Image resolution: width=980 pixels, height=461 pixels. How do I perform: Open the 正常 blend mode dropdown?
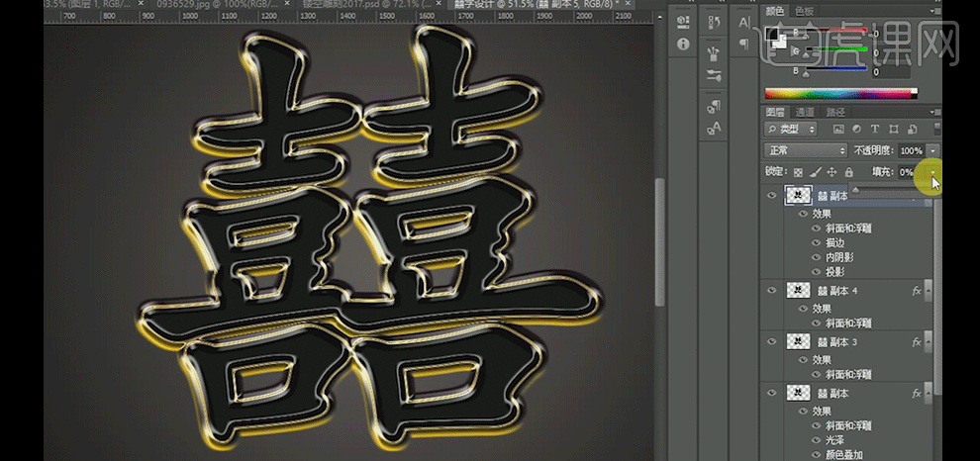click(806, 150)
